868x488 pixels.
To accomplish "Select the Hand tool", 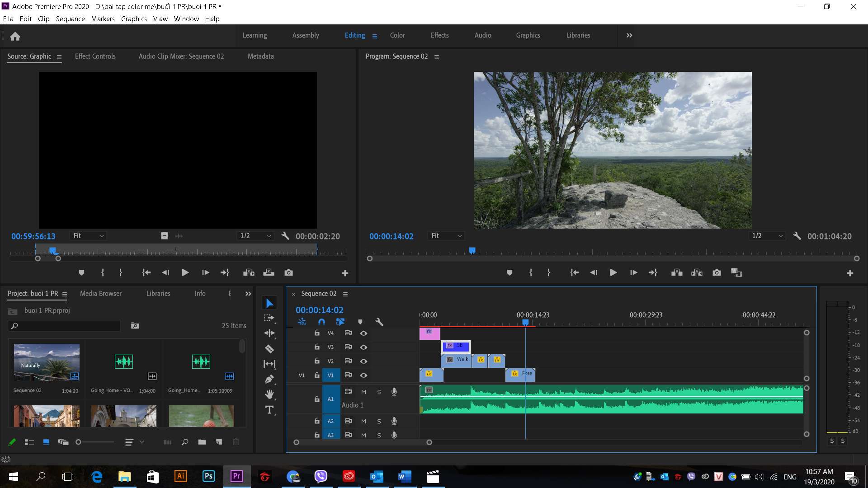I will 269,394.
